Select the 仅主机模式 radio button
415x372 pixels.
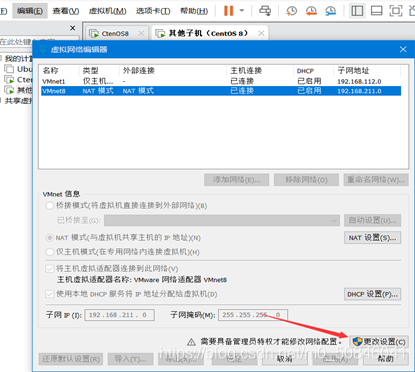pyautogui.click(x=50, y=252)
